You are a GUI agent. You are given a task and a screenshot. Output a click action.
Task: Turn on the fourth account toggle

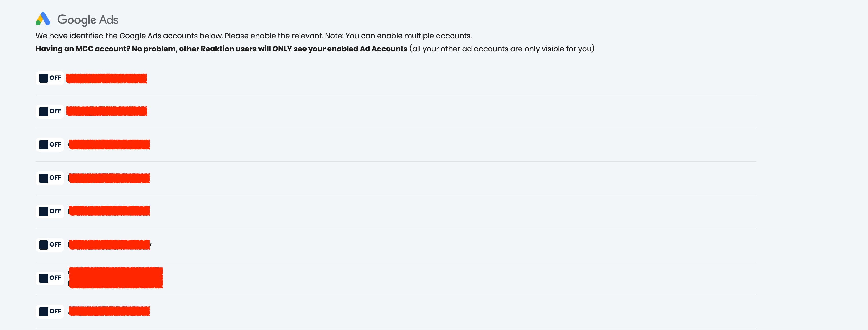[x=50, y=178]
